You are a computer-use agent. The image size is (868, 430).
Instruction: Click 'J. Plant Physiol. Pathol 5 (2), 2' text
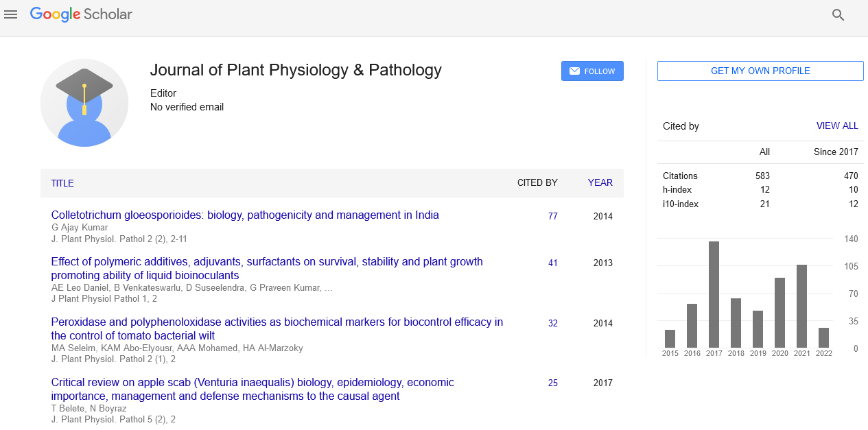[113, 420]
